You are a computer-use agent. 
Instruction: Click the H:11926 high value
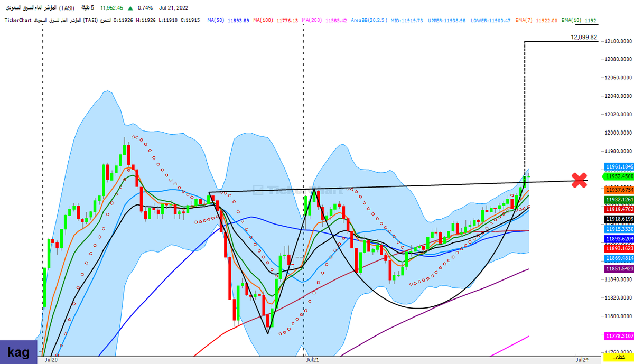[x=145, y=20]
